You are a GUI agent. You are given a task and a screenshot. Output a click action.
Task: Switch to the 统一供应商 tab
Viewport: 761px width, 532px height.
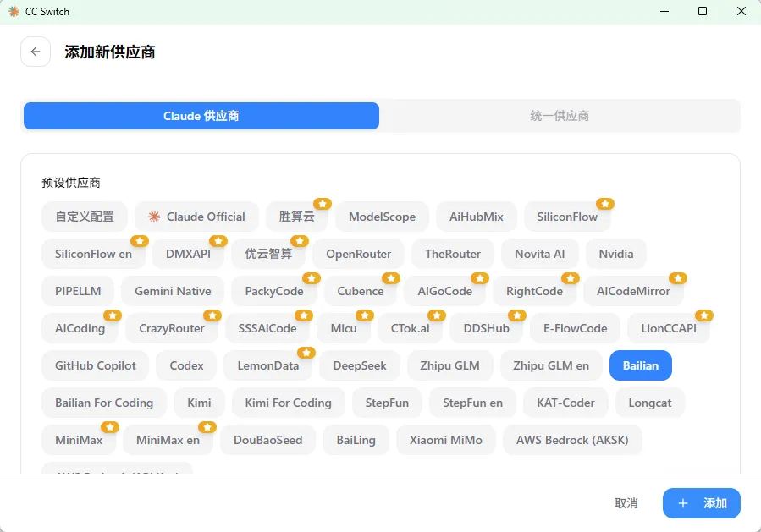pos(560,116)
